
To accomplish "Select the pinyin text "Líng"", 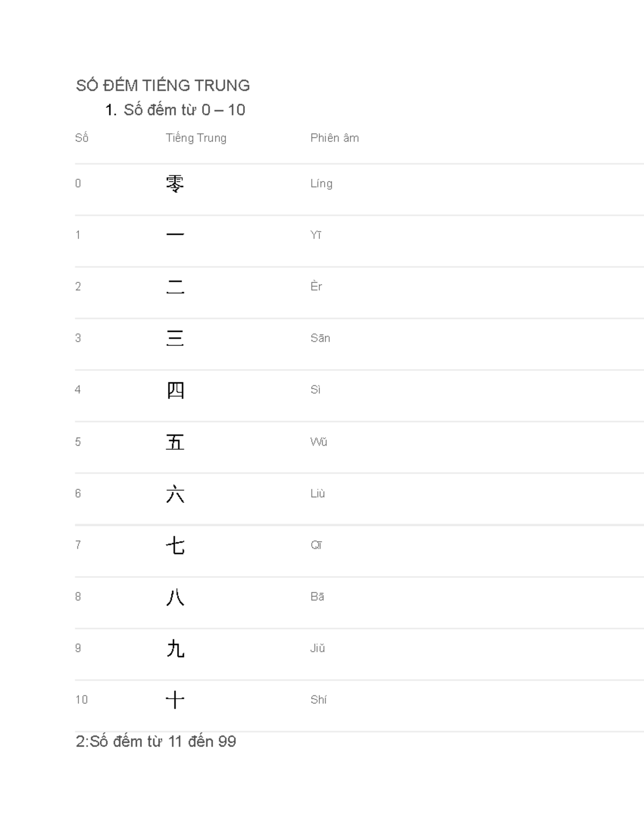I will pos(321,184).
